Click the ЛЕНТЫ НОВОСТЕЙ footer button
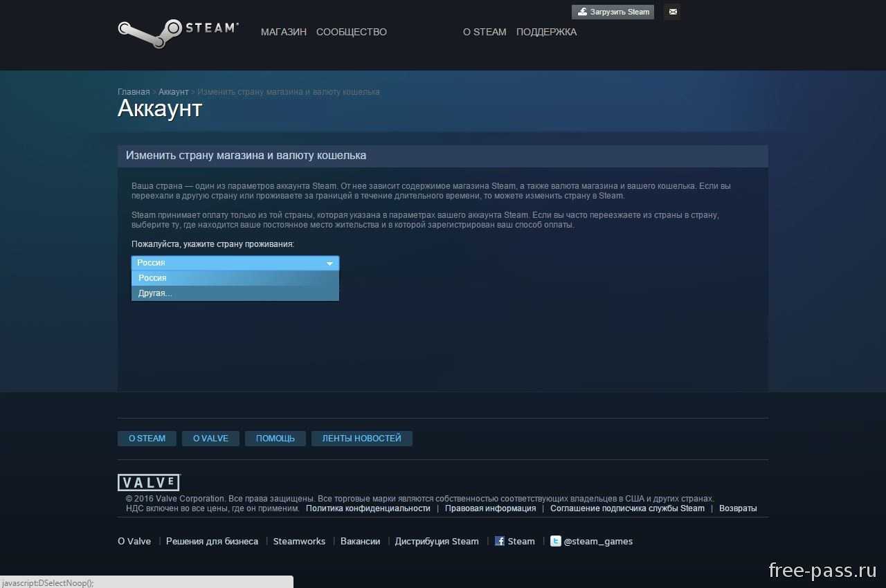 362,439
